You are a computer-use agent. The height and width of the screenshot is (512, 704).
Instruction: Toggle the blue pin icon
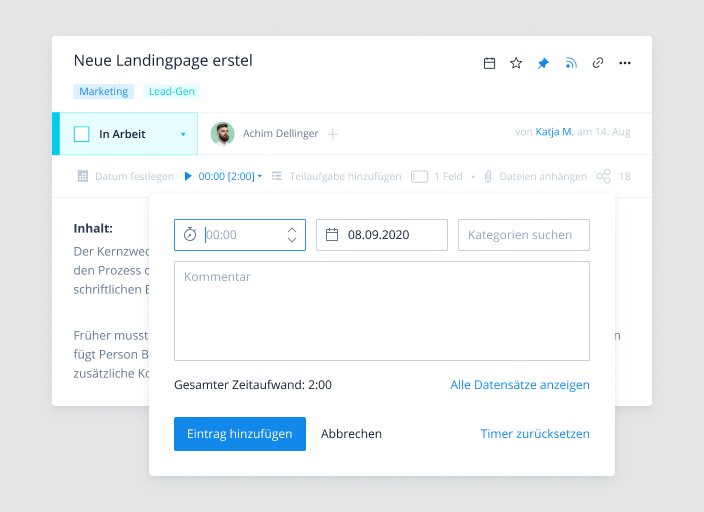click(543, 63)
